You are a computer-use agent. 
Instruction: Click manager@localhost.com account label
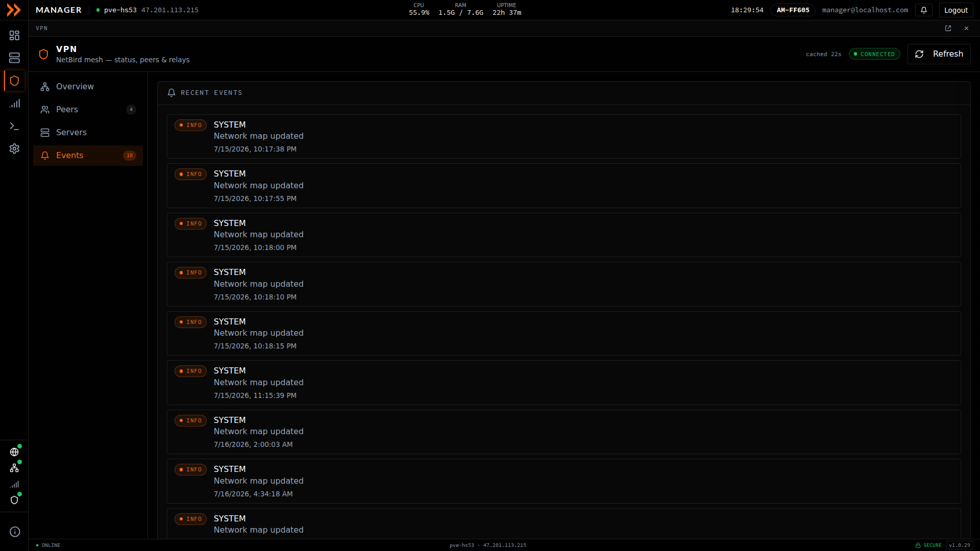[865, 10]
